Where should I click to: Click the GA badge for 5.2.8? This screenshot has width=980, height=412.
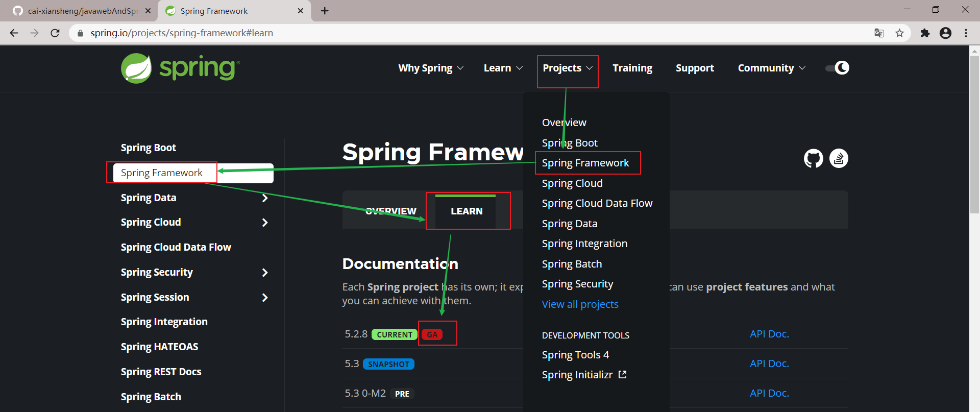click(x=432, y=334)
